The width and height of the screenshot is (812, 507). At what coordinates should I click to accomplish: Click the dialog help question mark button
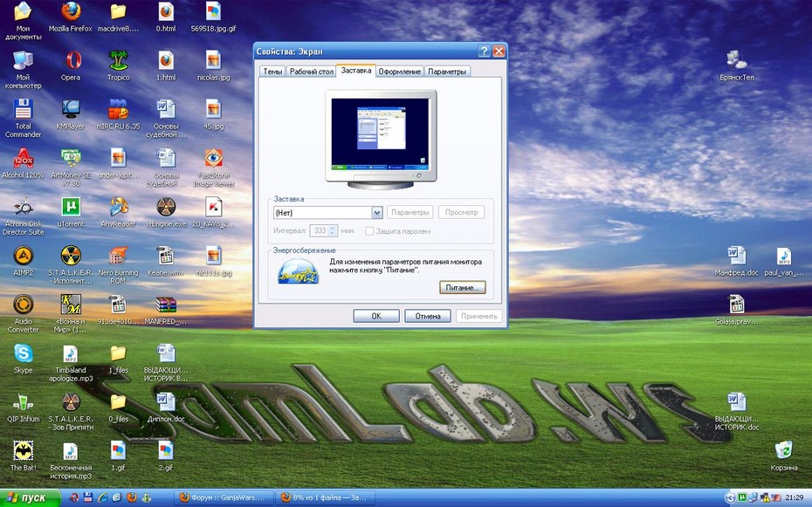pyautogui.click(x=484, y=51)
